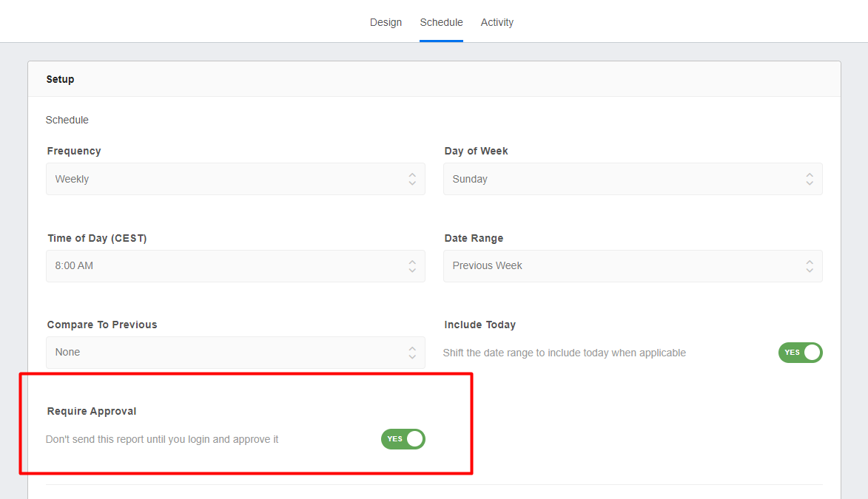The height and width of the screenshot is (499, 868).
Task: Click the chevron arrows icon next to 8:00 AM
Action: pyautogui.click(x=412, y=265)
